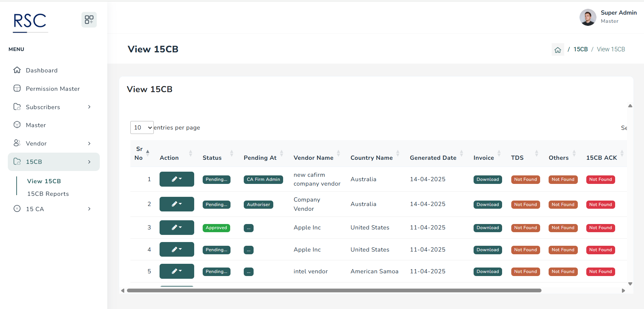The width and height of the screenshot is (644, 309).
Task: Open the edit action dropdown for row 1
Action: [177, 179]
